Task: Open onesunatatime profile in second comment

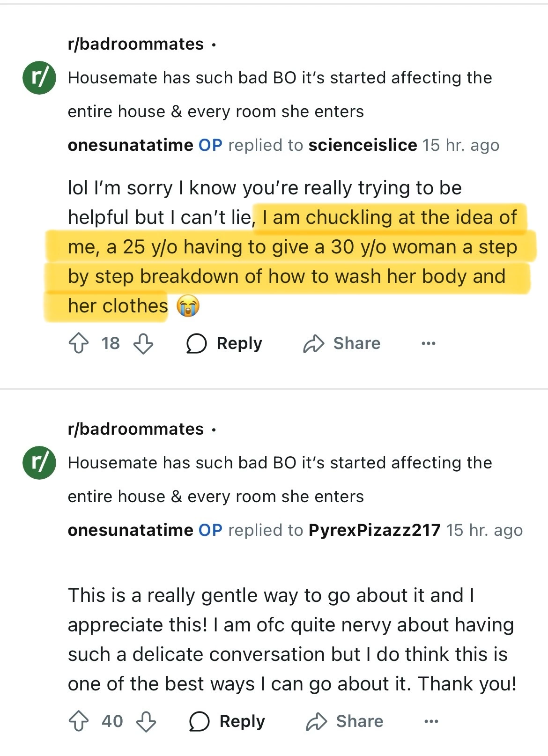Action: pyautogui.click(x=130, y=530)
